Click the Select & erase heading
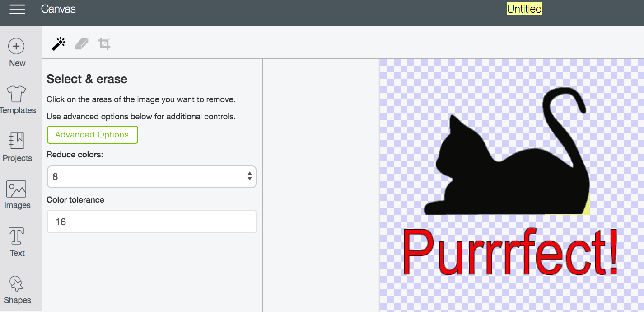Viewport: 644px width, 312px height. [x=87, y=79]
